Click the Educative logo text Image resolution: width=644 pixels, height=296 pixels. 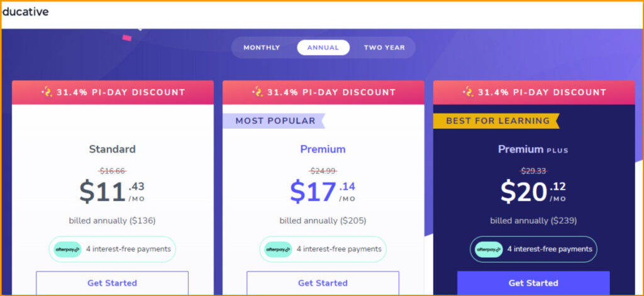click(25, 12)
